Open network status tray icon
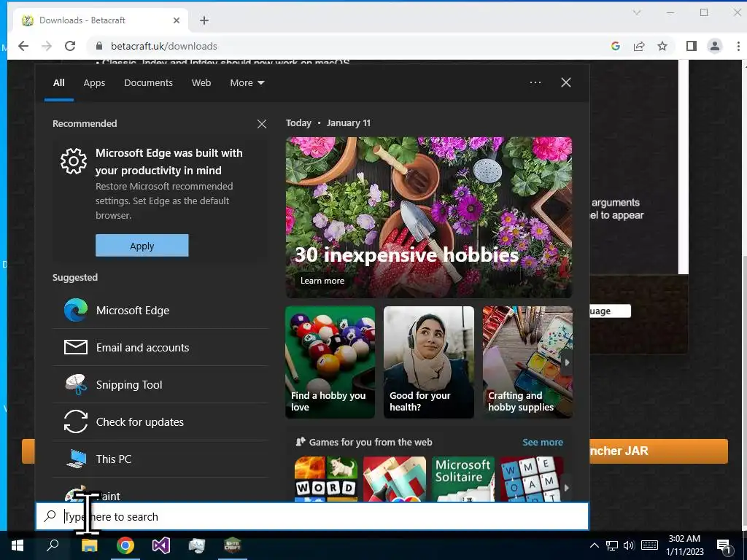 pyautogui.click(x=612, y=545)
